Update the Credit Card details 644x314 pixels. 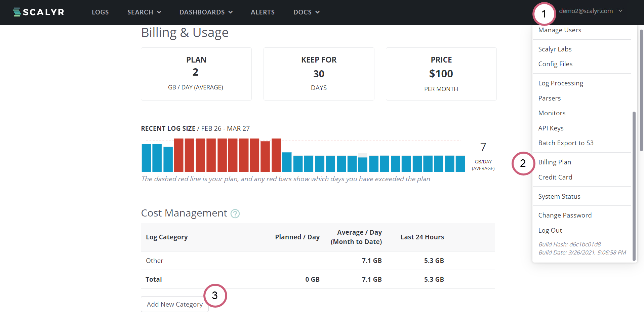555,177
